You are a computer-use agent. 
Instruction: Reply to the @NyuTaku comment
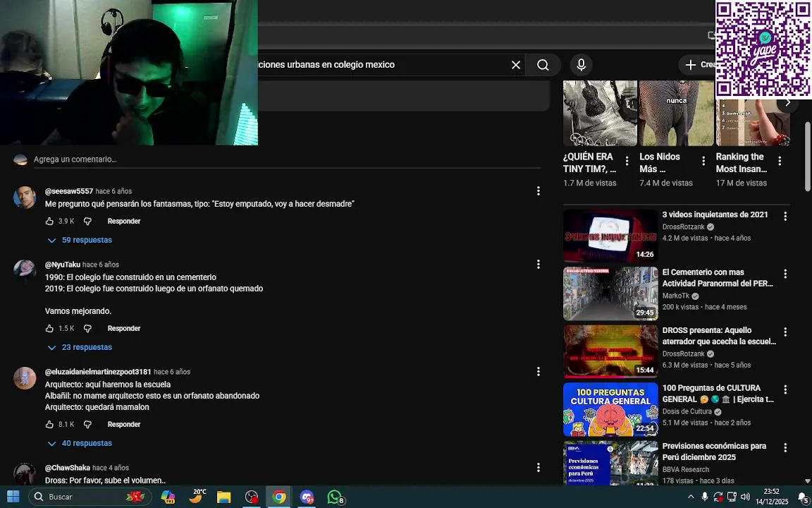[124, 329]
